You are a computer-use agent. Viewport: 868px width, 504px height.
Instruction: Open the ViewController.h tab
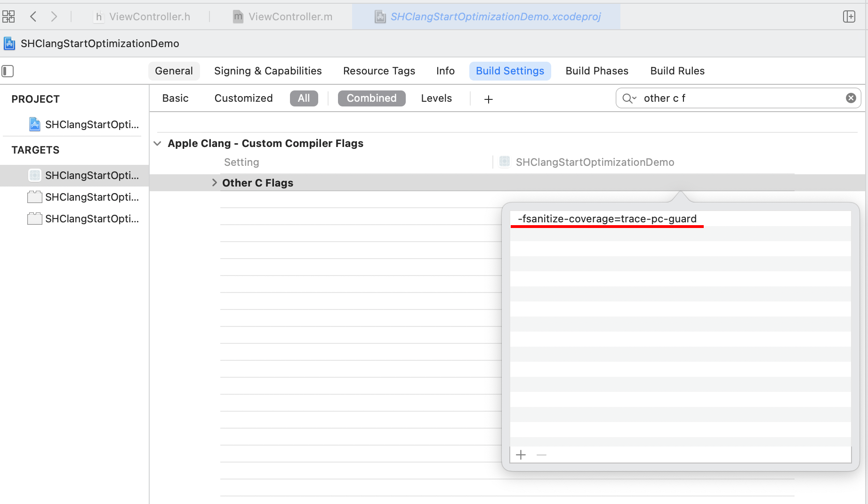point(142,16)
